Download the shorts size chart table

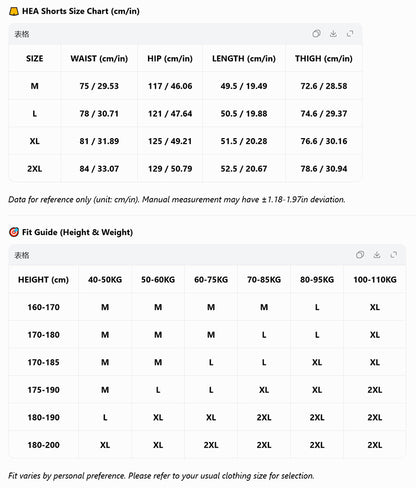pos(333,34)
